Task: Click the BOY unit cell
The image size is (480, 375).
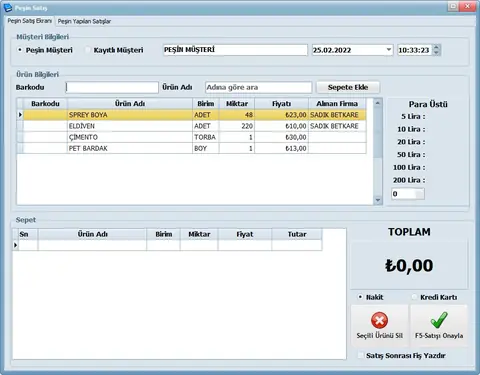Action: point(206,148)
